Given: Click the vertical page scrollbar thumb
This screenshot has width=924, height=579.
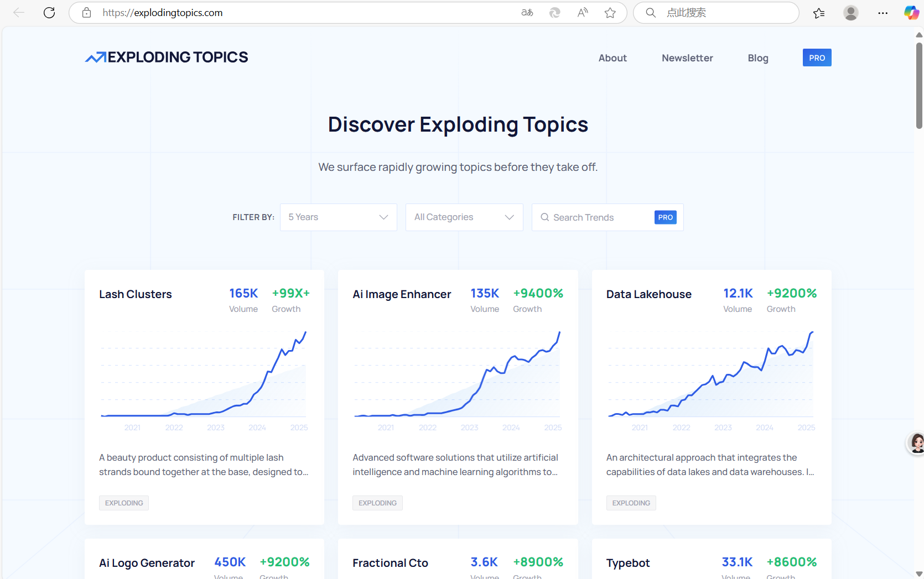Looking at the screenshot, I should (919, 85).
